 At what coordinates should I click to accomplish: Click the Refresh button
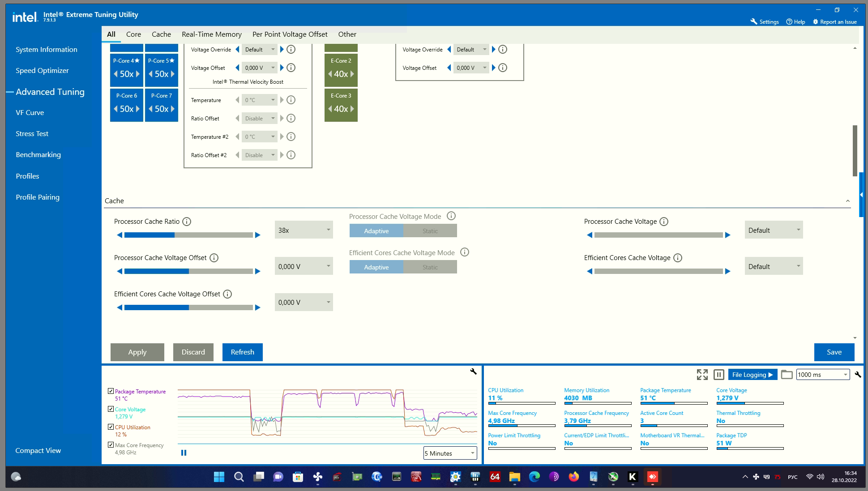click(242, 352)
